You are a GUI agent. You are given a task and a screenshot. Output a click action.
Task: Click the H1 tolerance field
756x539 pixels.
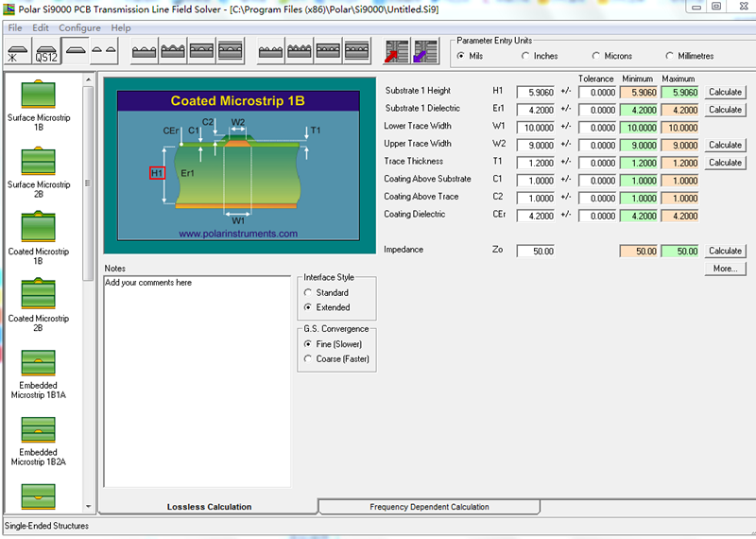[597, 92]
